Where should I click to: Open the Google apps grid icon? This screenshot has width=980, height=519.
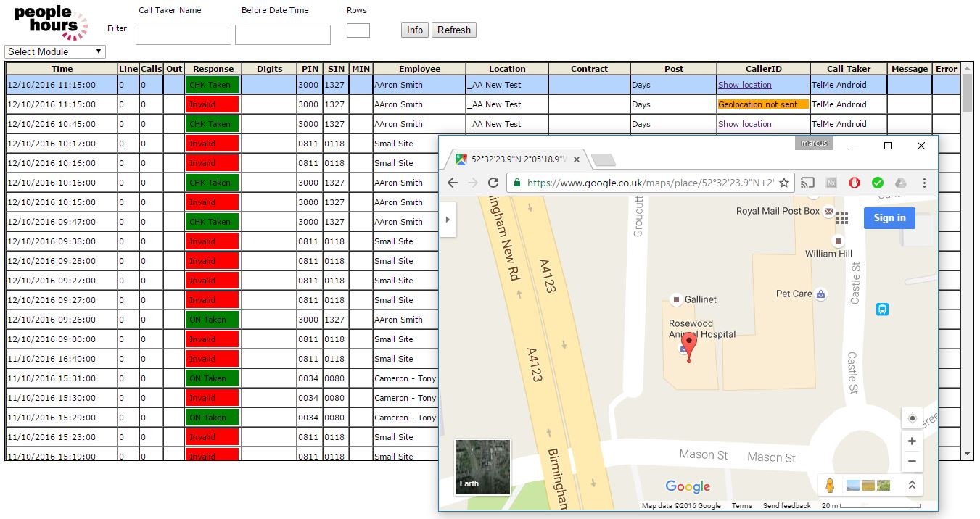click(x=842, y=218)
